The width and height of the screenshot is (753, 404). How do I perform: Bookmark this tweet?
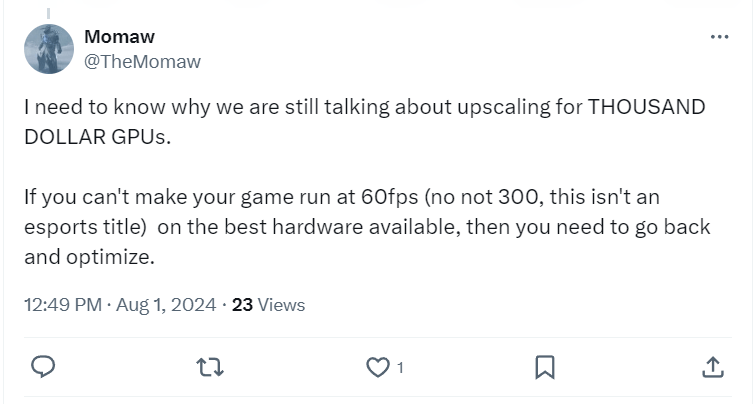tap(545, 367)
